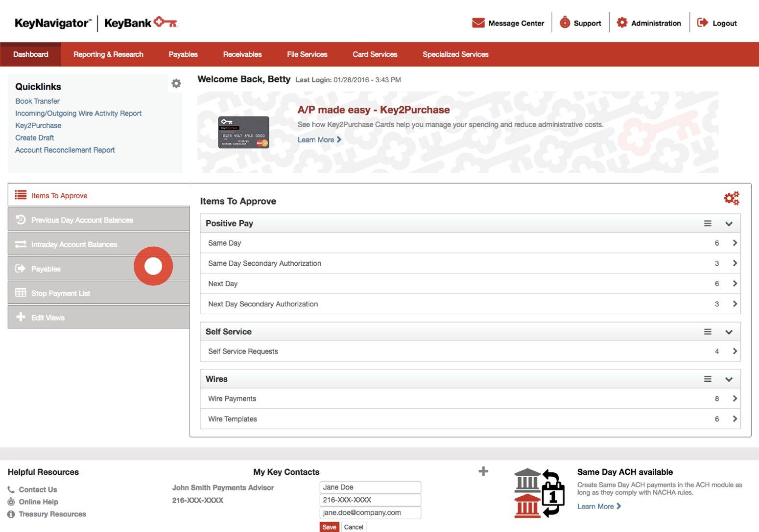The image size is (759, 532).
Task: Open Create Draft quicklink
Action: [x=34, y=138]
